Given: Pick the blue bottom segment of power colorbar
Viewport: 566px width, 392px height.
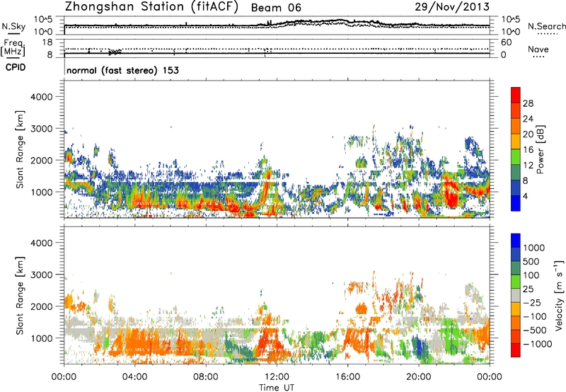Looking at the screenshot, I should point(516,203).
